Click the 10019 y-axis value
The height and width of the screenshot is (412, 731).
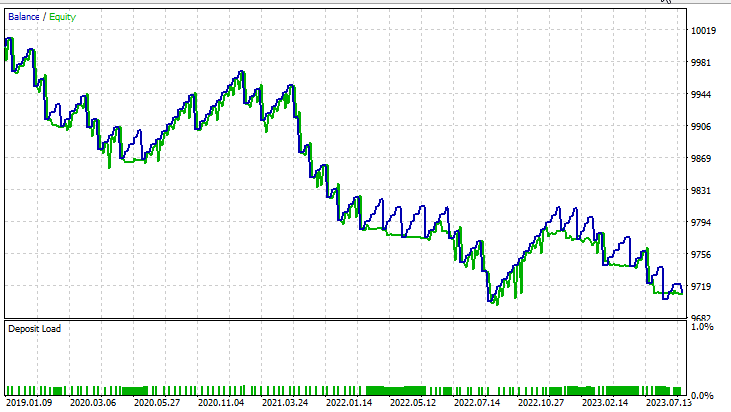703,31
